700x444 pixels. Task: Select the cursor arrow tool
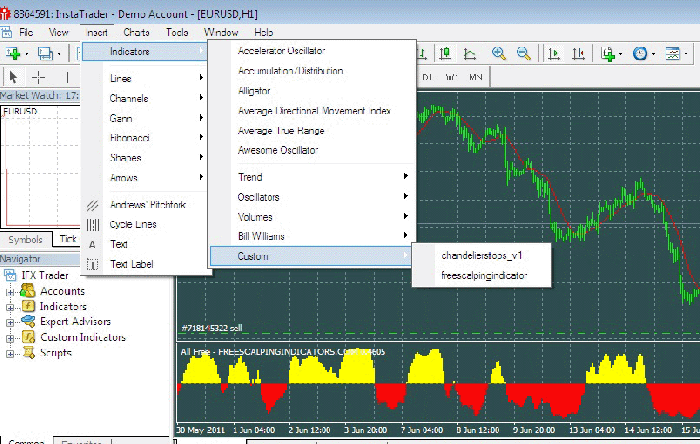tap(13, 77)
